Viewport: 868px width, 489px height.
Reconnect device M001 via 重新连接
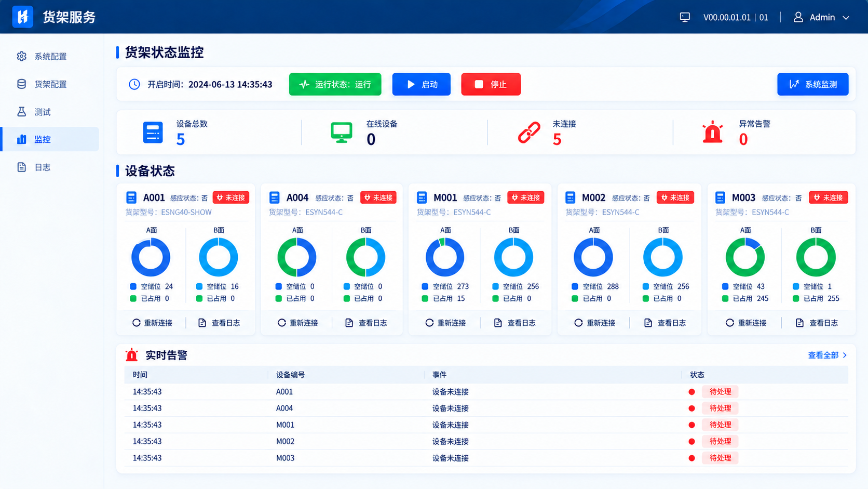(x=445, y=323)
